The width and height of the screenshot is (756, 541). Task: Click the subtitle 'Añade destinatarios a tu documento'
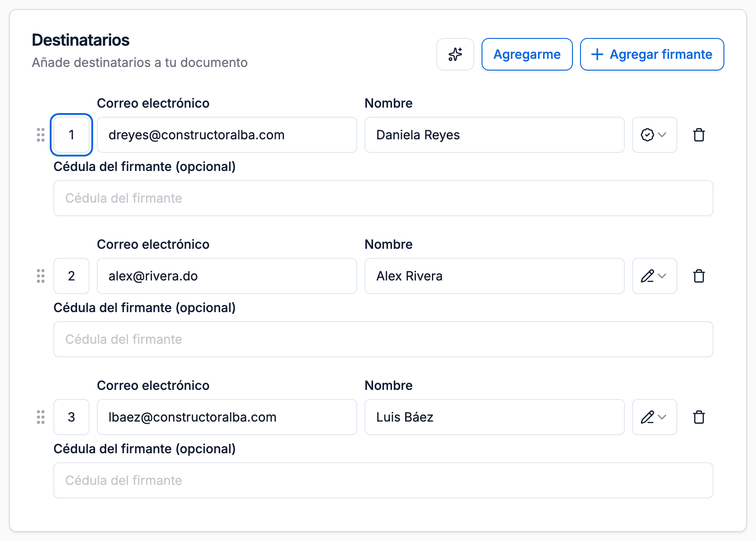click(140, 62)
